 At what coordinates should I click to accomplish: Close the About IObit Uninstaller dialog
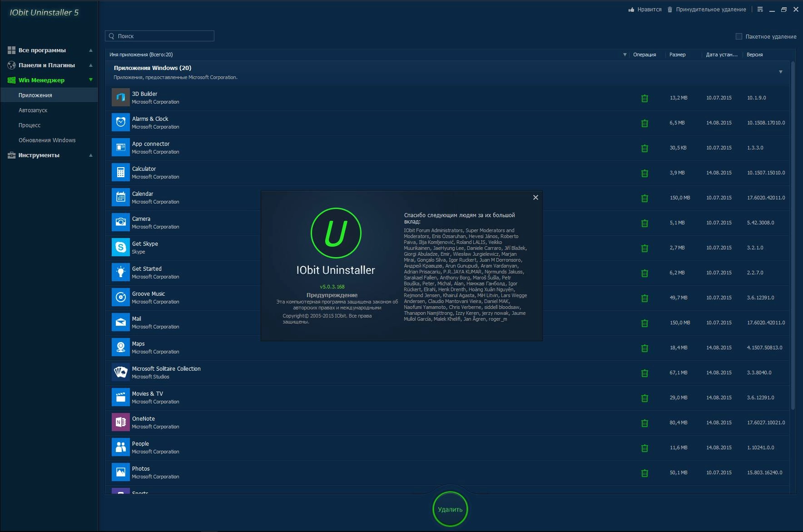(535, 197)
